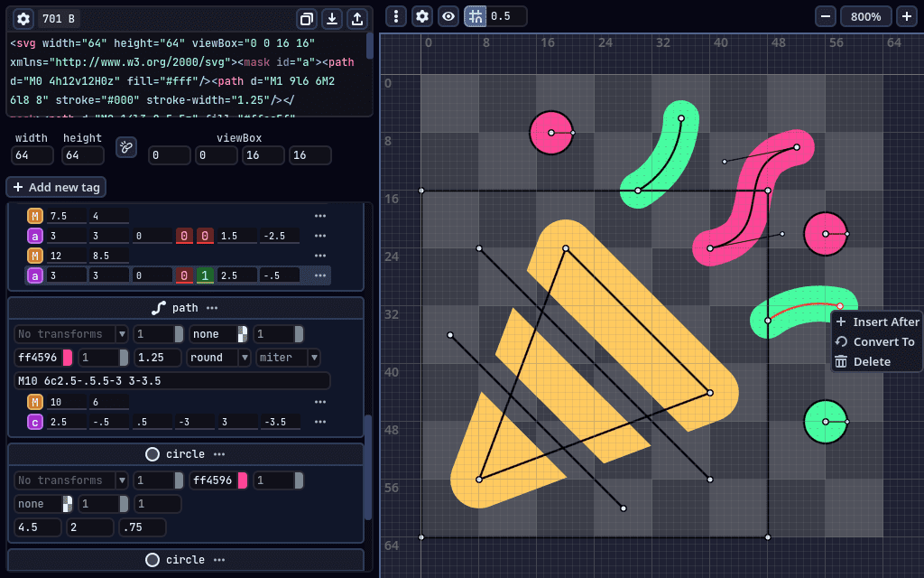Image resolution: width=924 pixels, height=578 pixels.
Task: Zoom out with the minus button
Action: tap(826, 16)
